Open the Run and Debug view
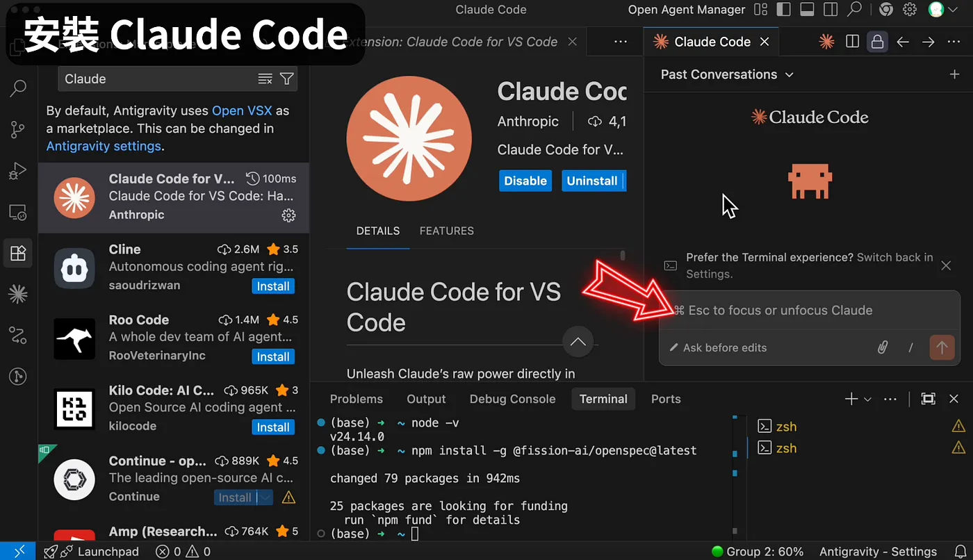This screenshot has height=560, width=973. pyautogui.click(x=18, y=170)
